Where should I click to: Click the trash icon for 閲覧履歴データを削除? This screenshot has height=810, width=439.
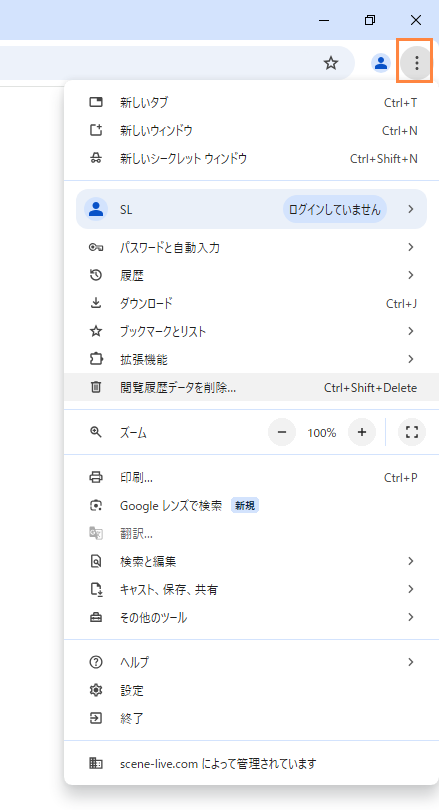(x=96, y=387)
